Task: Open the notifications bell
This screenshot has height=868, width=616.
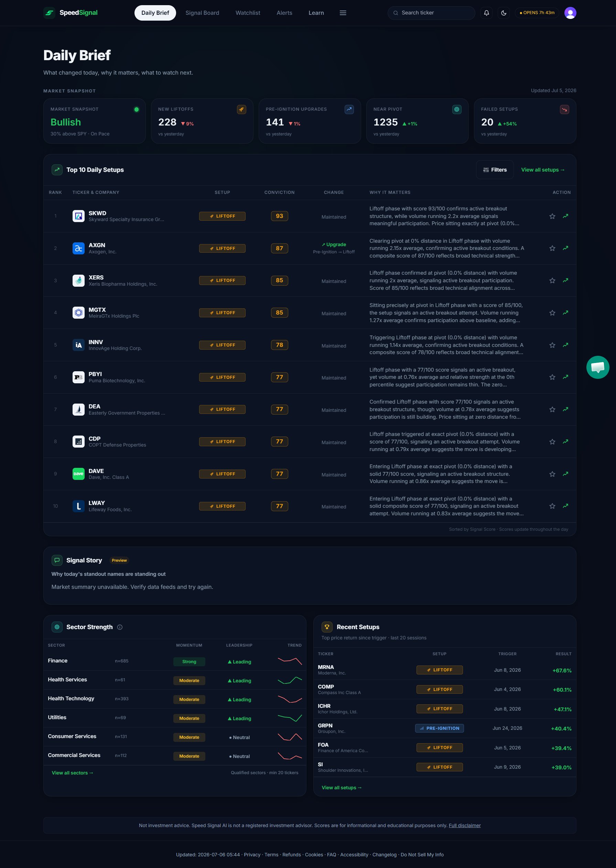Action: pyautogui.click(x=486, y=13)
